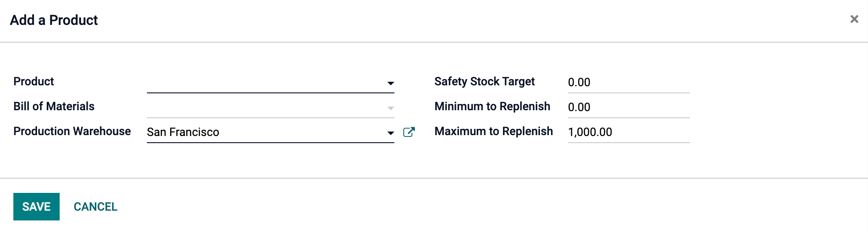This screenshot has height=240, width=868.
Task: Expand the Product dropdown arrow
Action: point(390,83)
